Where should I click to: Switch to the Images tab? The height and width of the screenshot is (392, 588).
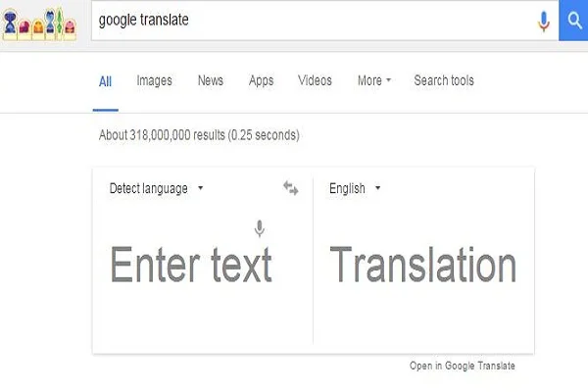154,80
